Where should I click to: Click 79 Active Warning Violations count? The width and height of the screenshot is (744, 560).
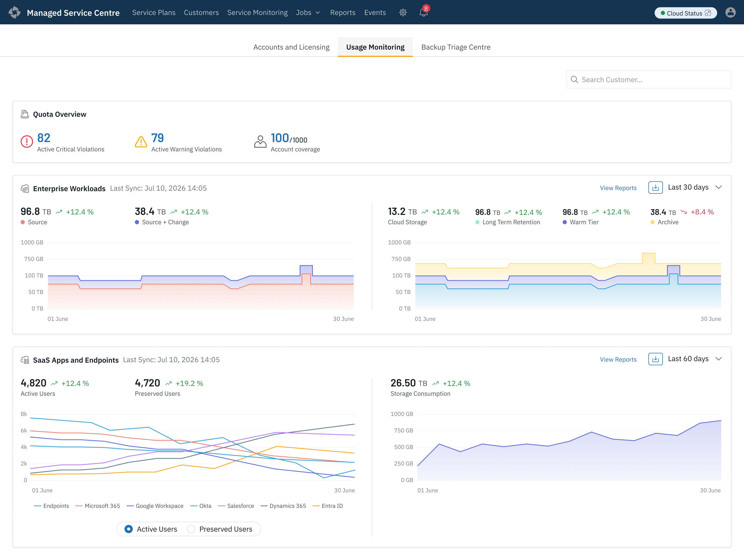(157, 138)
